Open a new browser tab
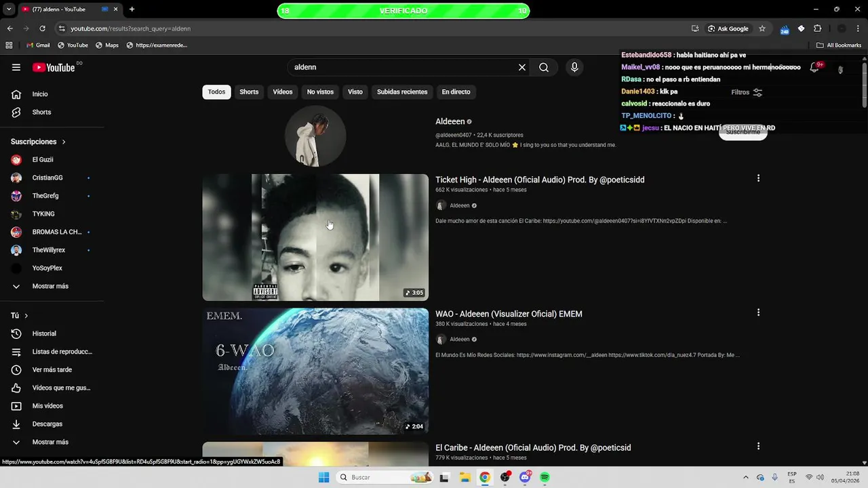The height and width of the screenshot is (488, 868). (132, 9)
